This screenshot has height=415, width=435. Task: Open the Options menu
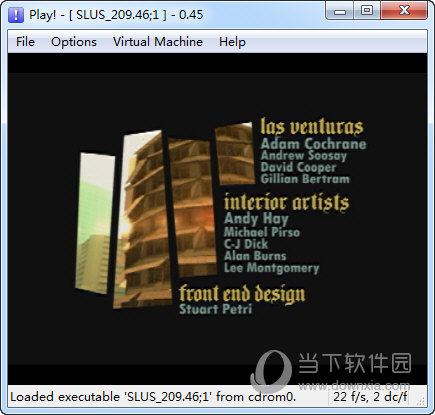(74, 42)
